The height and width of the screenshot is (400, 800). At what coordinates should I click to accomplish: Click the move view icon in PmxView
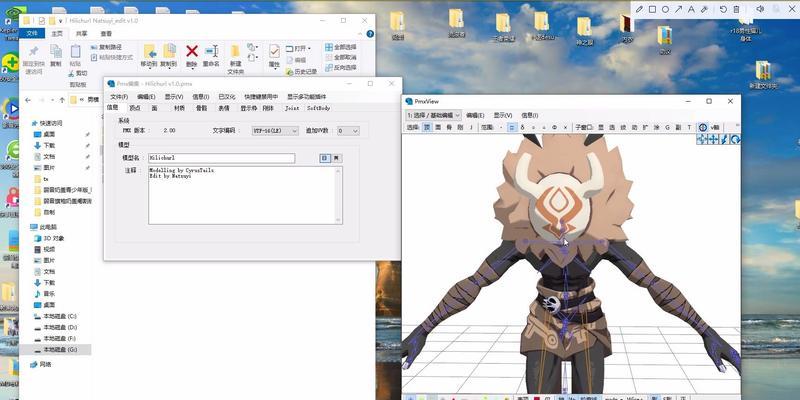click(x=713, y=139)
